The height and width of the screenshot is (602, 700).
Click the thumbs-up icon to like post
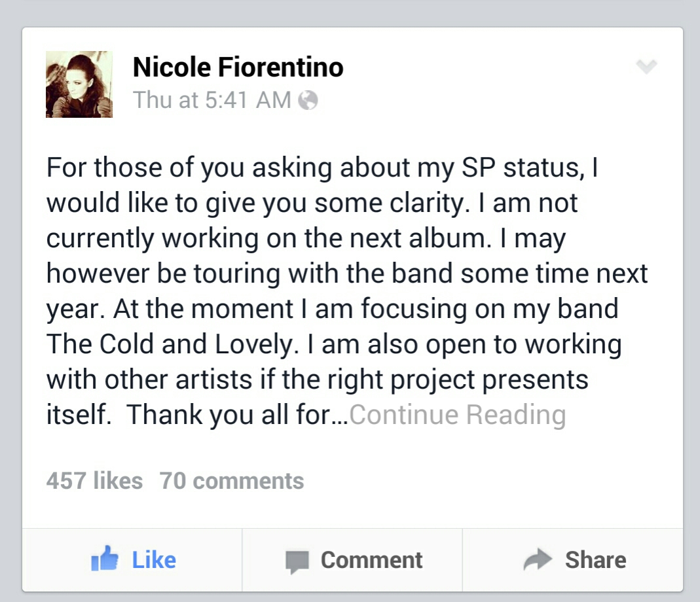pyautogui.click(x=105, y=559)
